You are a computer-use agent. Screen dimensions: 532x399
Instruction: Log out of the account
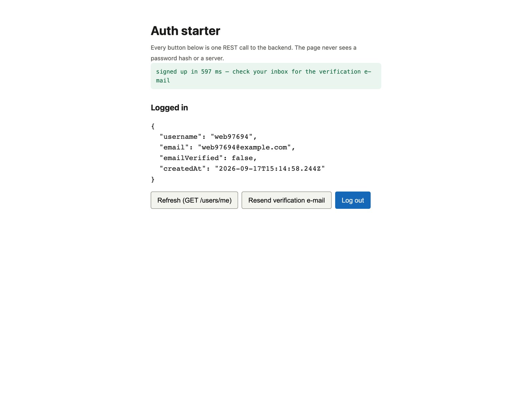pos(353,200)
